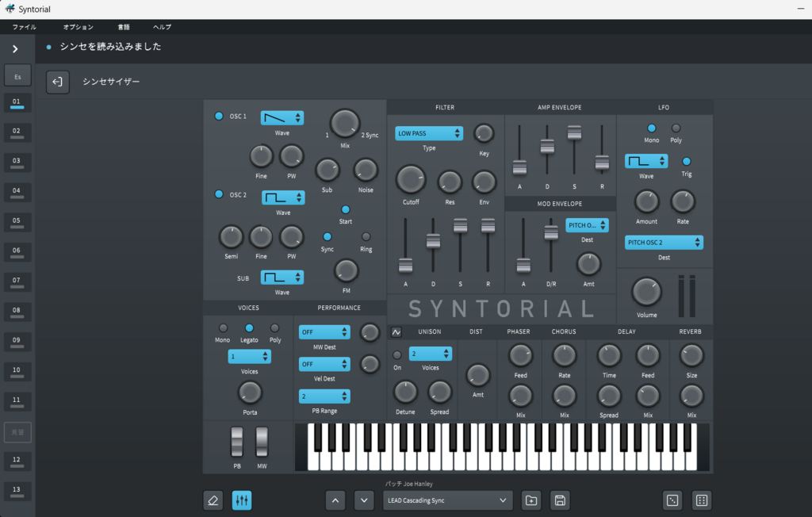Go to next patch with down arrow
Viewport: 812px width, 517px height.
pyautogui.click(x=364, y=500)
